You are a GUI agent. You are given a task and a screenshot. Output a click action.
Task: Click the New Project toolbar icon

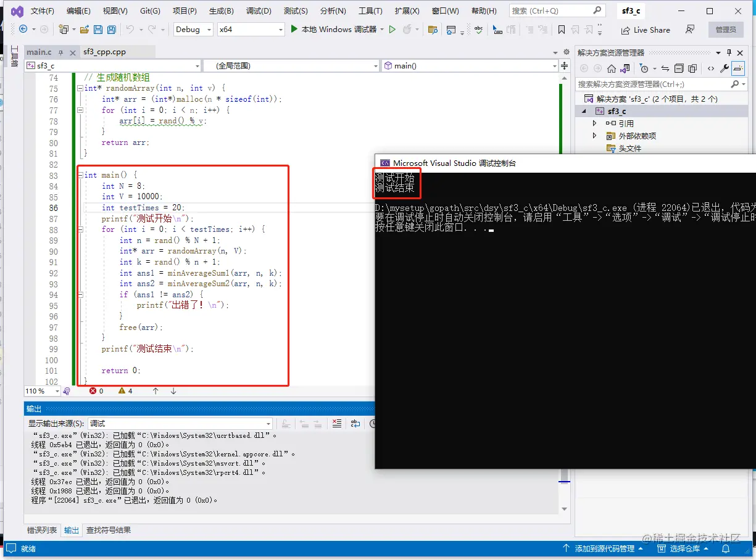pos(63,29)
